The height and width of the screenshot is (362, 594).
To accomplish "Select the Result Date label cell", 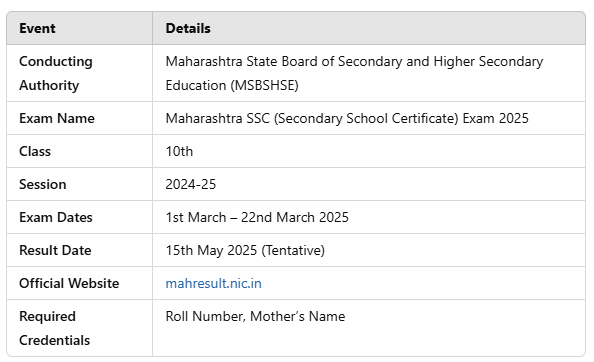I will [x=80, y=250].
